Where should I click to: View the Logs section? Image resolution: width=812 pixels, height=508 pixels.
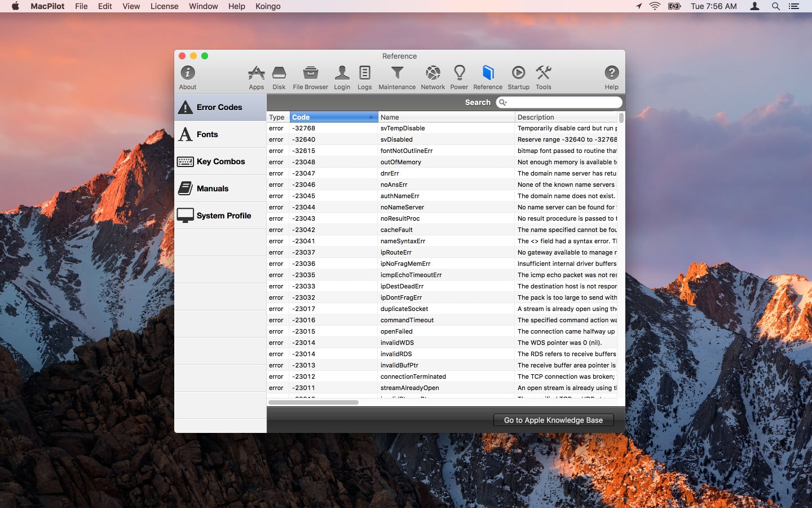point(364,77)
